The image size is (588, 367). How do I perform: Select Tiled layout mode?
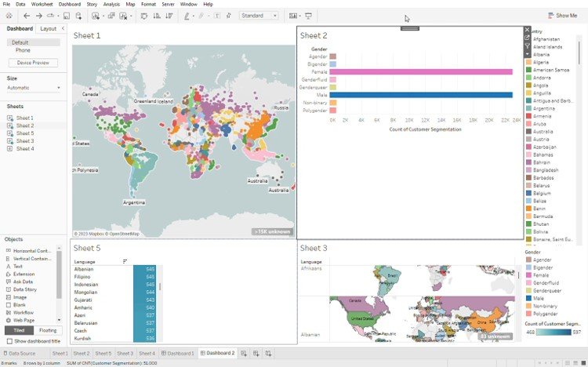[x=19, y=330]
